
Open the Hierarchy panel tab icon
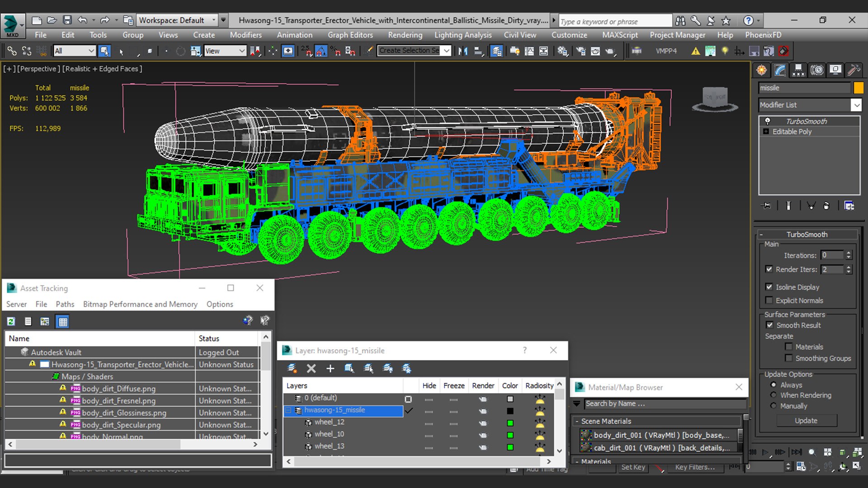[798, 70]
